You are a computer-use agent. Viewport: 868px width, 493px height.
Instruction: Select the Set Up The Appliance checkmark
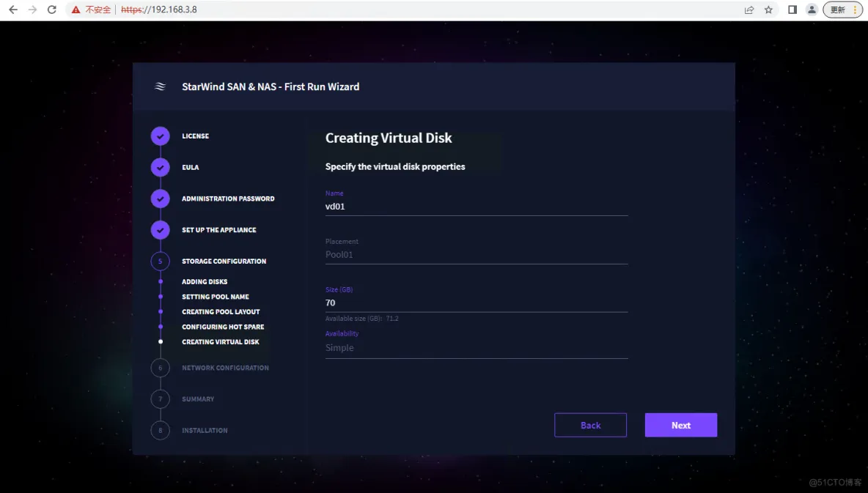click(160, 229)
